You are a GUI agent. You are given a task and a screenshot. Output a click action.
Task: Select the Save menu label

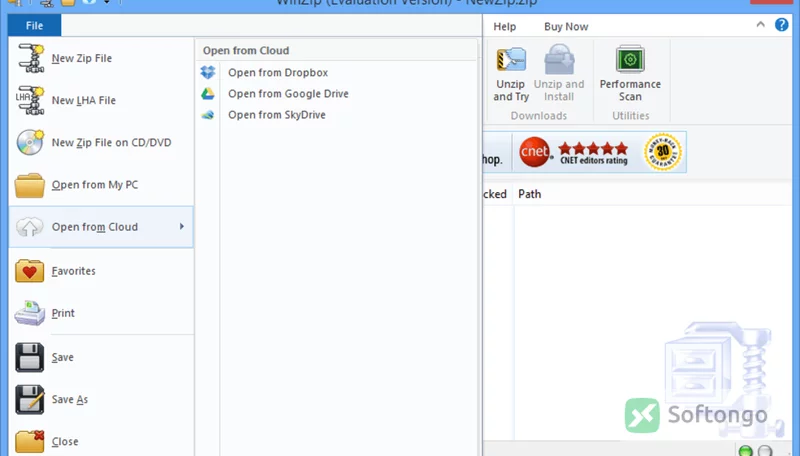coord(63,357)
